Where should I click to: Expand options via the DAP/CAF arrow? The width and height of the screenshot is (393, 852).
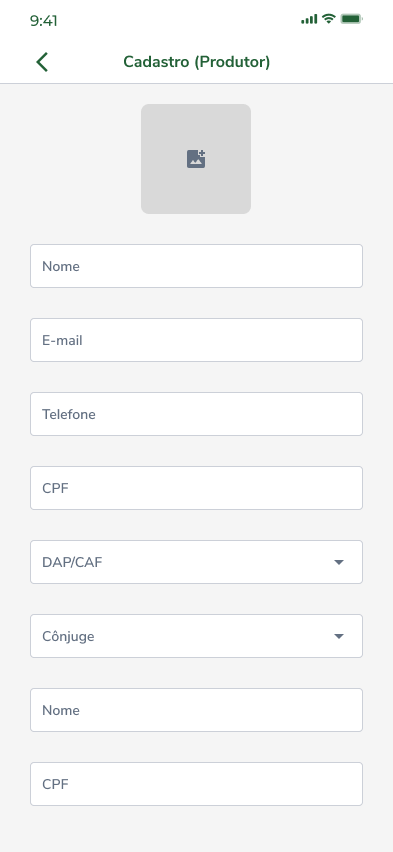coord(339,562)
